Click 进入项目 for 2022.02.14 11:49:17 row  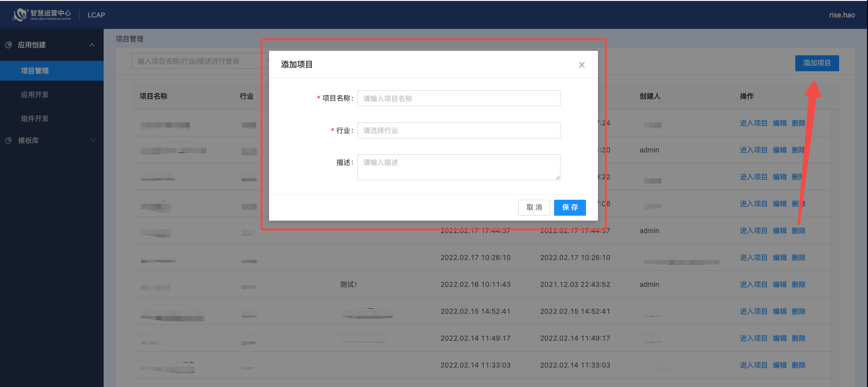753,338
